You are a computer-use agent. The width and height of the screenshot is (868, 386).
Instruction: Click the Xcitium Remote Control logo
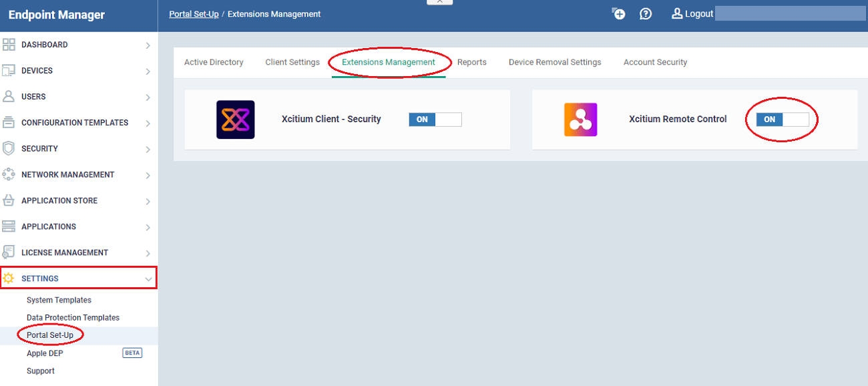[581, 120]
